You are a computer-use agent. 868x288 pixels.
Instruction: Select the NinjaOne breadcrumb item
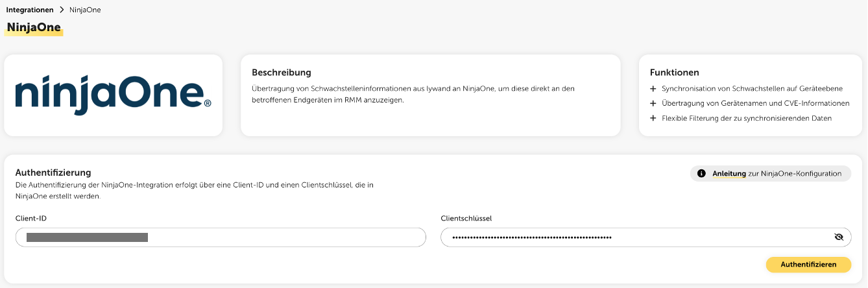[84, 10]
